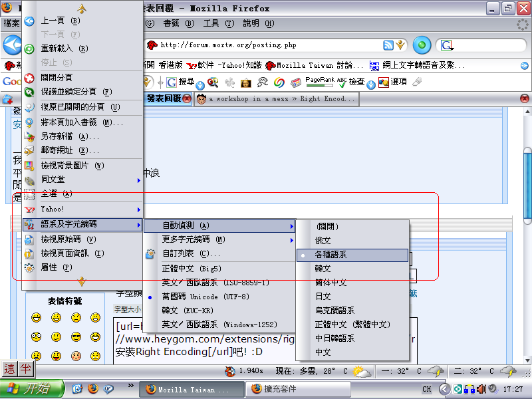The image size is (532, 399).
Task: Turn auto-detect off with (關閉)
Action: (x=327, y=227)
